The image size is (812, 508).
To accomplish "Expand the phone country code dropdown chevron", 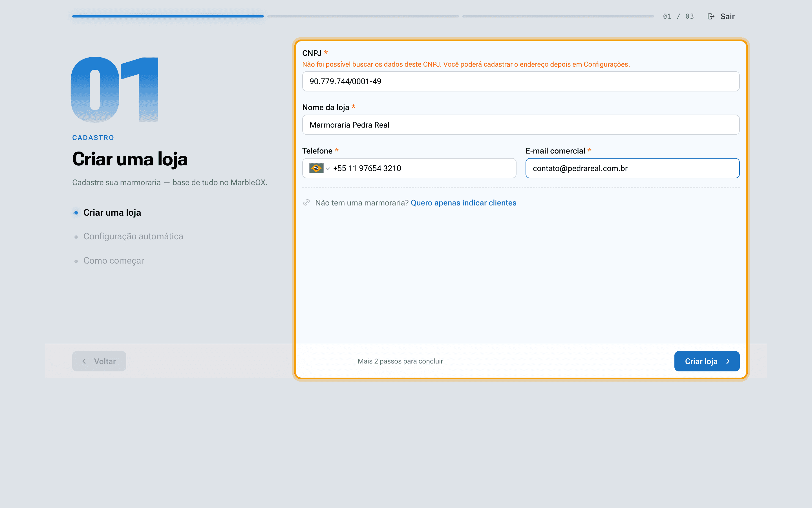I will [328, 169].
